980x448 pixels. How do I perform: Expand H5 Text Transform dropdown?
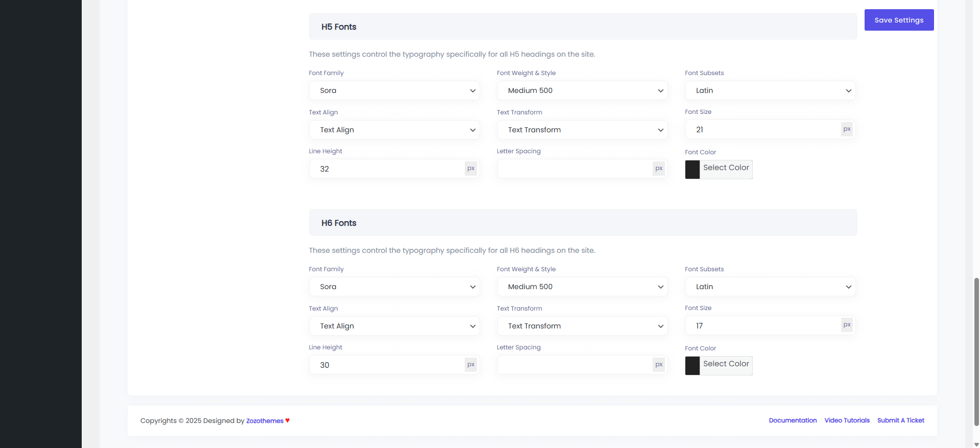582,130
